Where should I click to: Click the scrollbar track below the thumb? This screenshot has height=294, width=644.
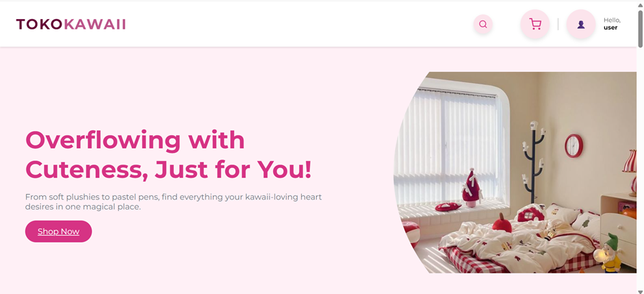(641, 164)
